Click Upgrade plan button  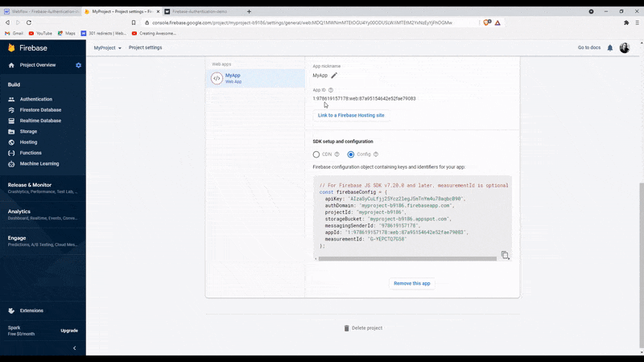tap(69, 331)
